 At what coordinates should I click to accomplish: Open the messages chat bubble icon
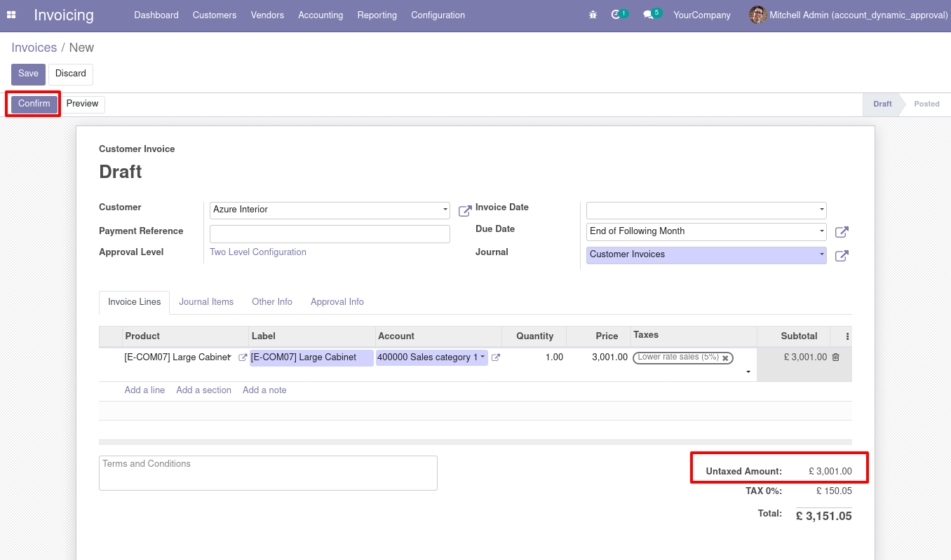648,15
